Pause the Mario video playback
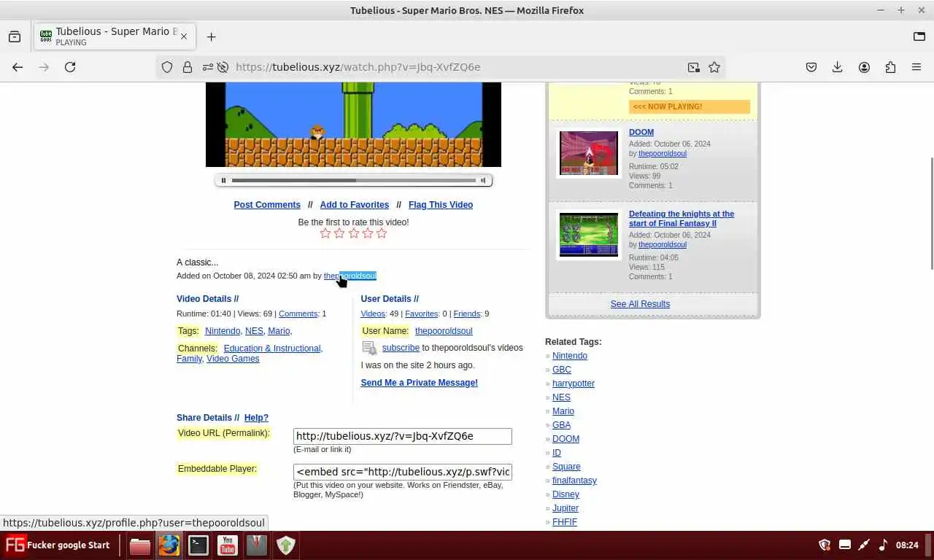Viewport: 934px width, 560px height. coord(223,180)
